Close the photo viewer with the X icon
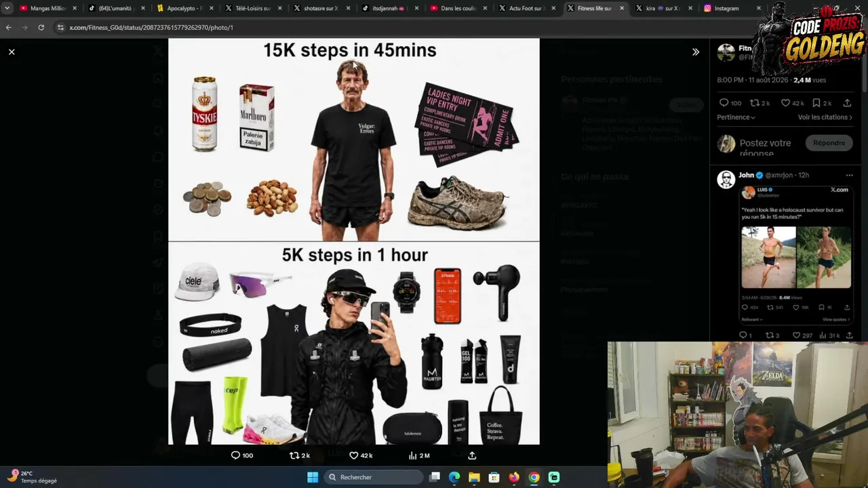This screenshot has width=868, height=488. [x=12, y=52]
